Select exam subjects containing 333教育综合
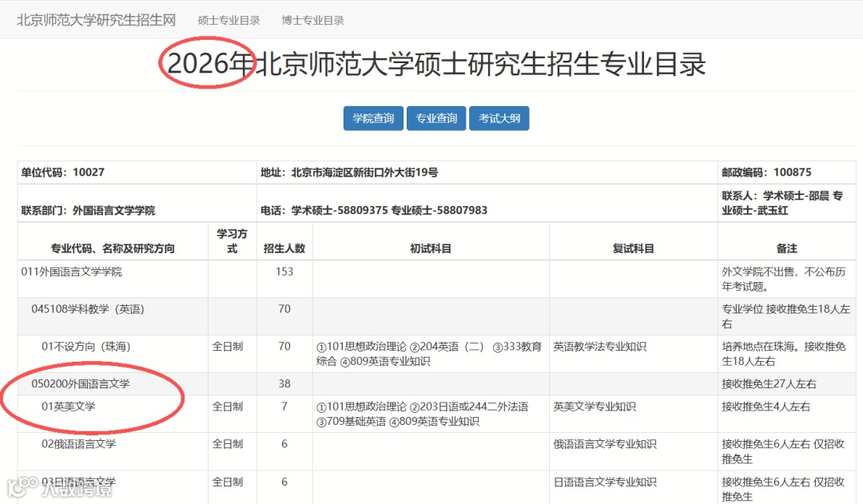This screenshot has height=504, width=863. tap(429, 354)
